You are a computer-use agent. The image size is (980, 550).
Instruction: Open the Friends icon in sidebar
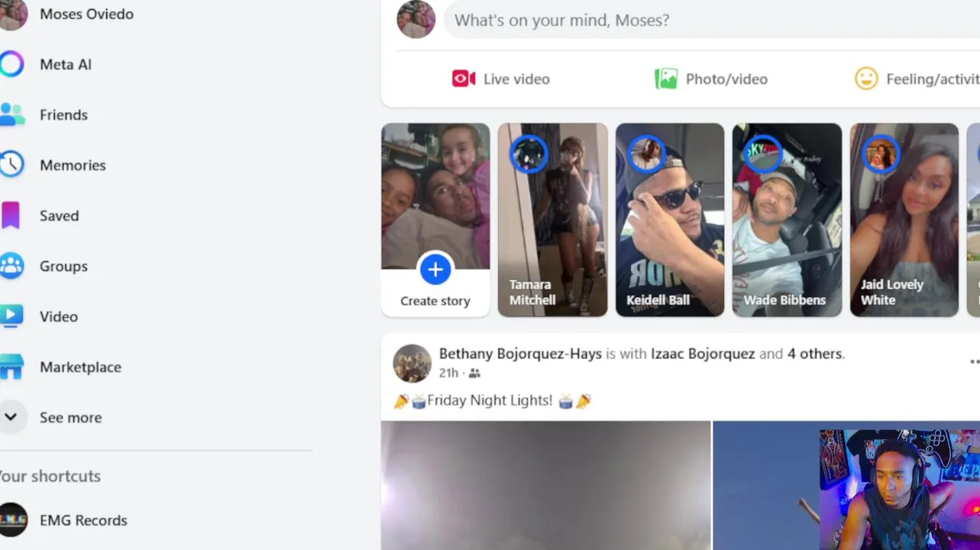pyautogui.click(x=11, y=115)
